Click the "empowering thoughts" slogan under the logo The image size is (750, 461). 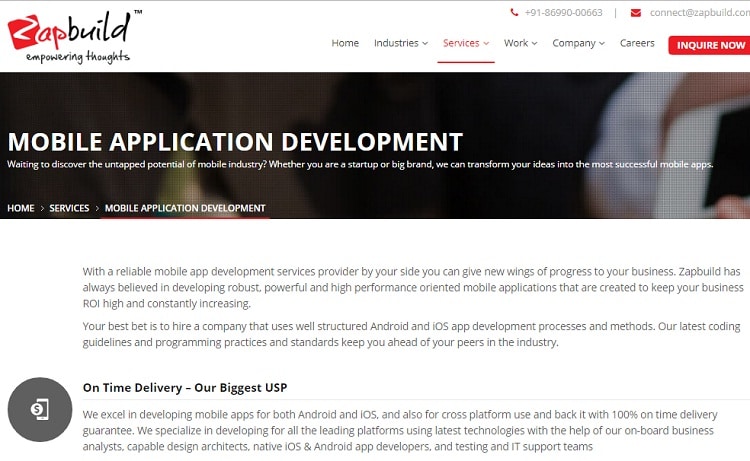pyautogui.click(x=78, y=57)
